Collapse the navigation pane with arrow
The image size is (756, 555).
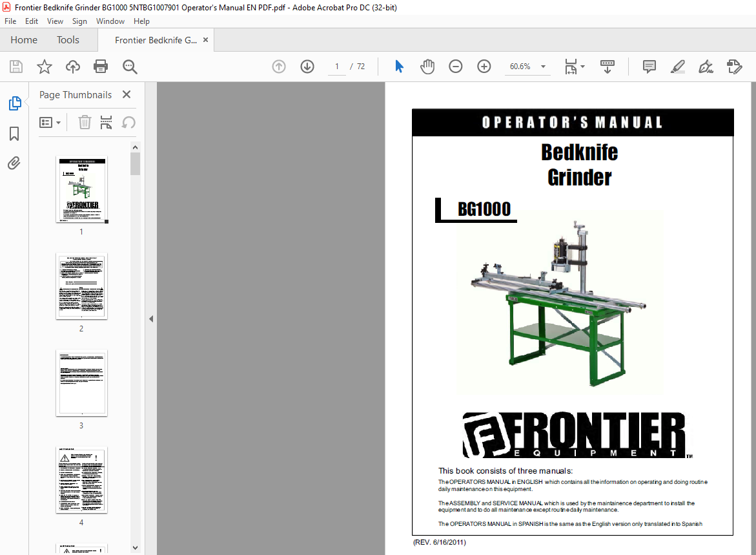pyautogui.click(x=151, y=319)
